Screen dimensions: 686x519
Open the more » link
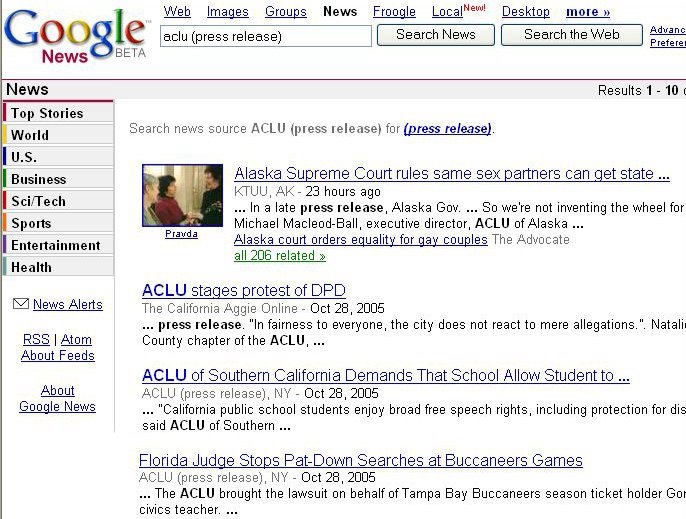pyautogui.click(x=588, y=12)
